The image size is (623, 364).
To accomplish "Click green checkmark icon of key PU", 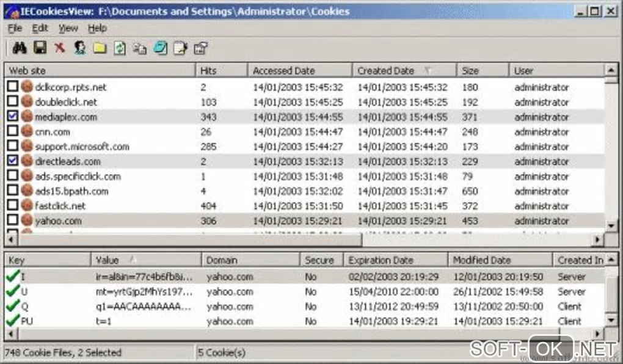I will 13,320.
